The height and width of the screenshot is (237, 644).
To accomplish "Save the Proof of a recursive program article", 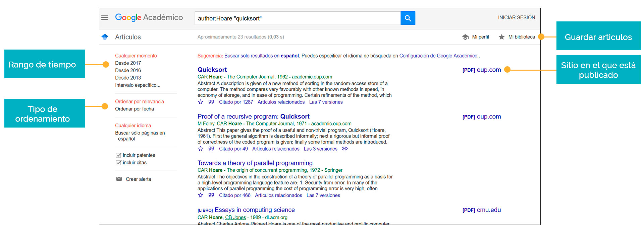I will (x=201, y=149).
